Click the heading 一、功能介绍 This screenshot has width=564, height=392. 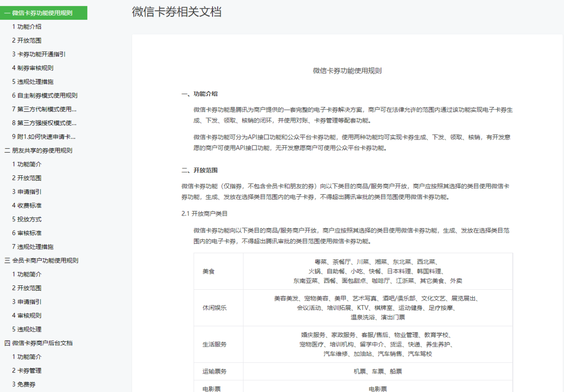coord(199,94)
